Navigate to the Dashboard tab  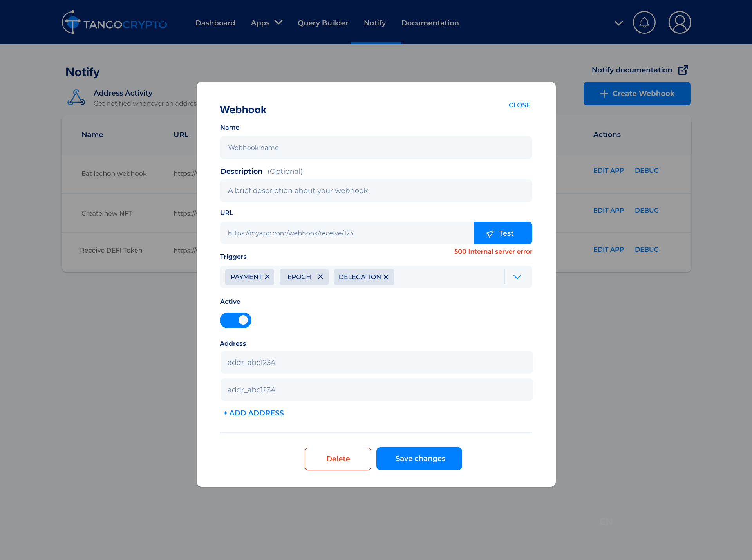tap(215, 23)
